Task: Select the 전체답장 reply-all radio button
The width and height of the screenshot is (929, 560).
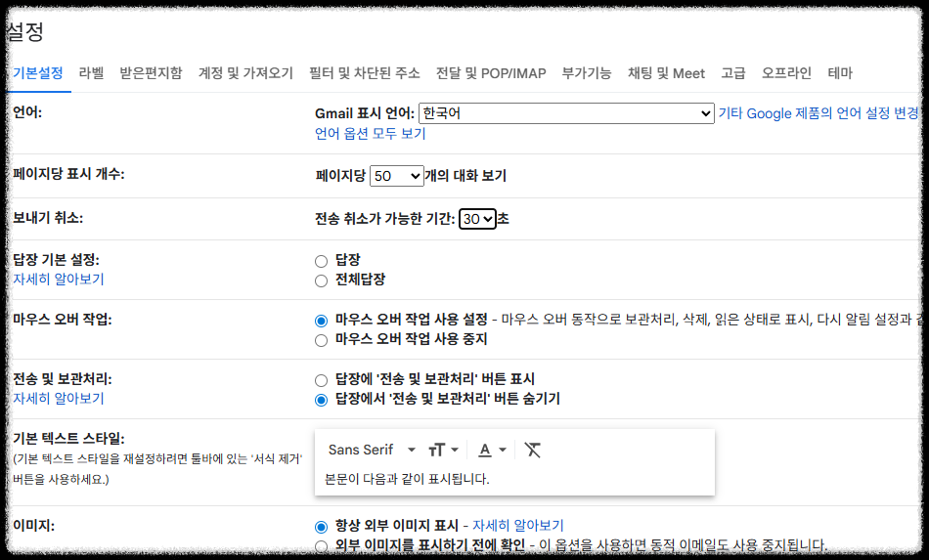Action: pyautogui.click(x=321, y=280)
